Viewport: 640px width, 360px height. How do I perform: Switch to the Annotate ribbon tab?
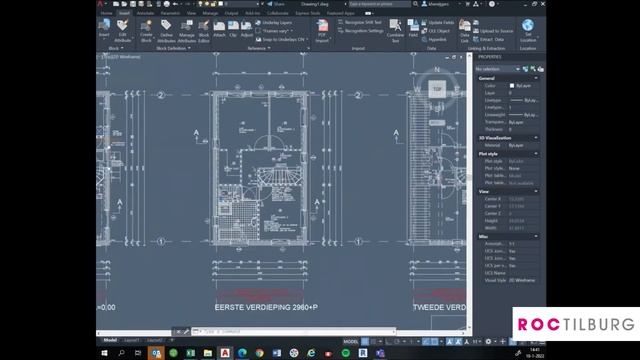(x=145, y=13)
